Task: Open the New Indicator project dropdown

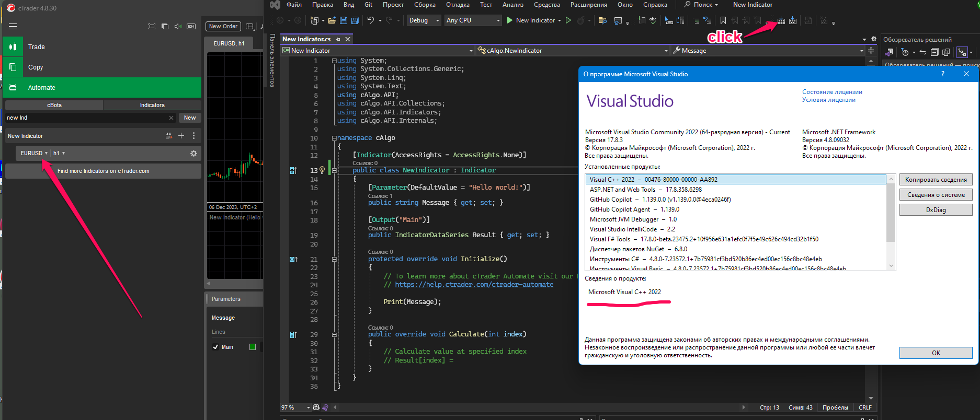Action: click(x=377, y=51)
